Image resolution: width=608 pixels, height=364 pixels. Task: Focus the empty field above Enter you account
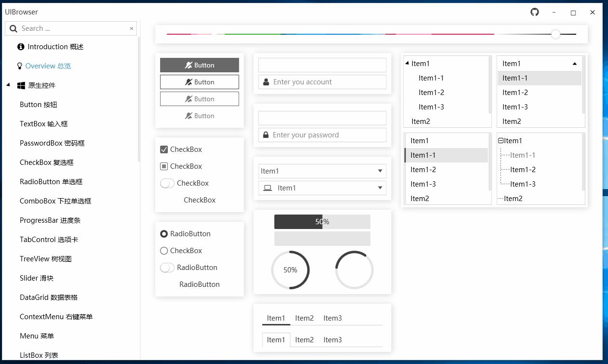click(x=323, y=65)
